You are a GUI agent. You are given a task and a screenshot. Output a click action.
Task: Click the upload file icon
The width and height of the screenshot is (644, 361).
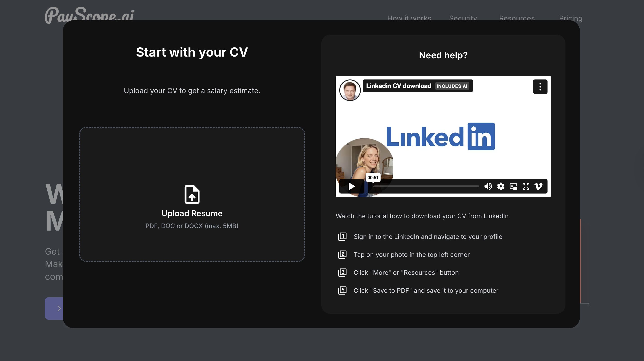[192, 194]
